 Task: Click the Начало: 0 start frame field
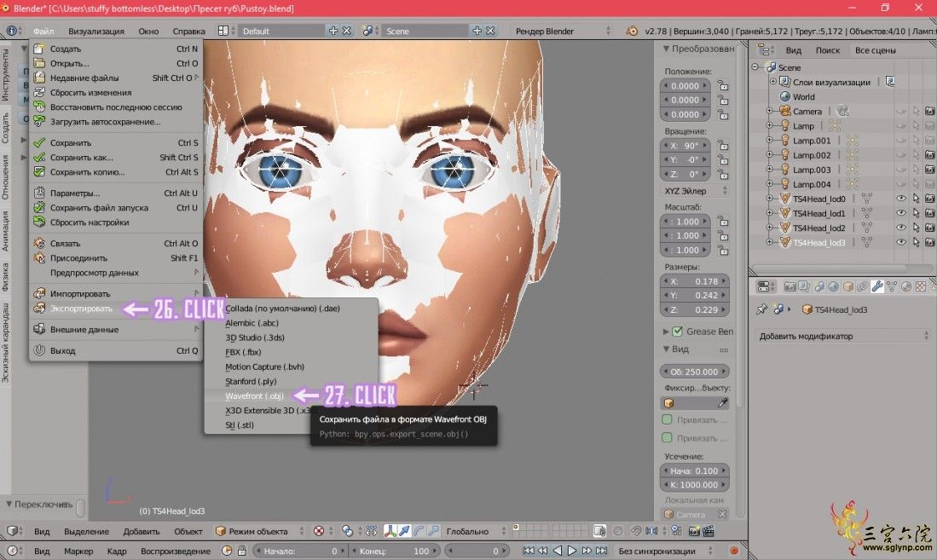pyautogui.click(x=298, y=551)
